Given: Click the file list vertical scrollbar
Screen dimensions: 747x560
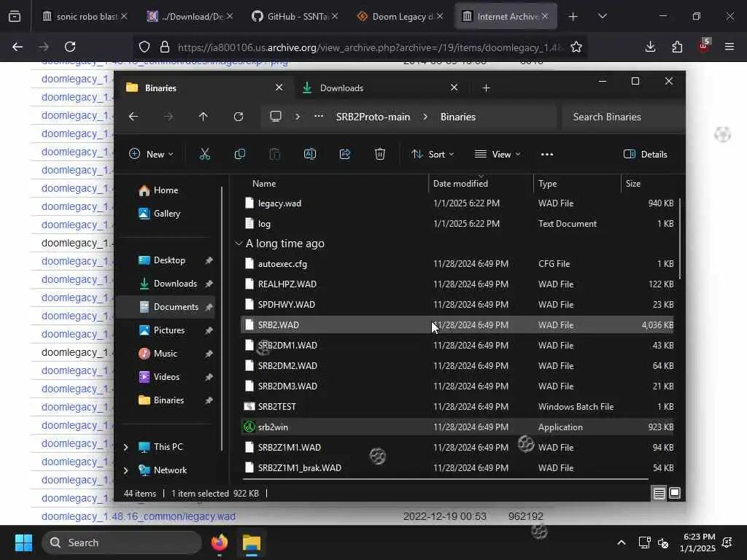Looking at the screenshot, I should click(x=680, y=239).
